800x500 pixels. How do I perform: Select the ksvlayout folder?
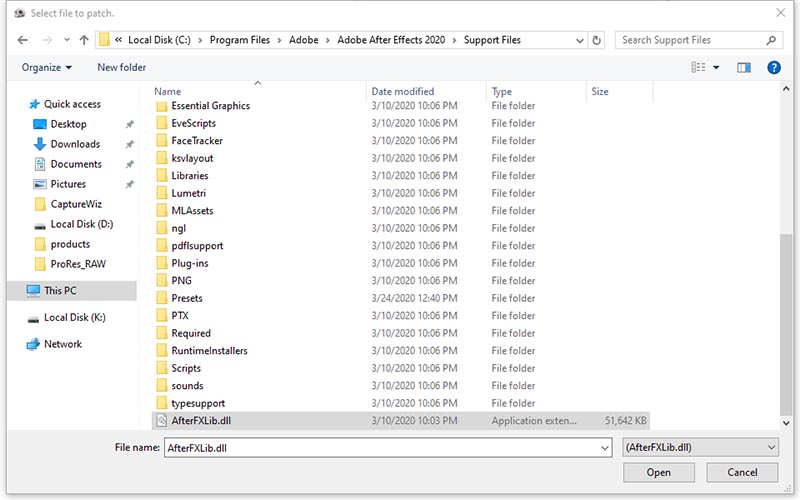(x=192, y=158)
